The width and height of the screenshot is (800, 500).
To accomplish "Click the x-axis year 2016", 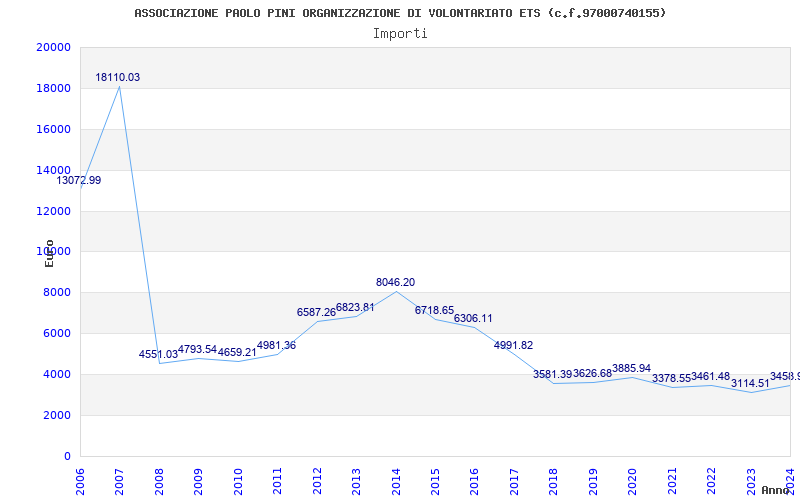I will pos(474,481).
